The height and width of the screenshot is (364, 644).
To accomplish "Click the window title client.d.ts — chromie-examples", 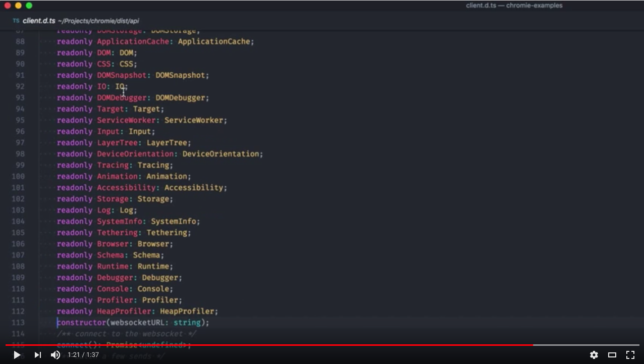I will click(514, 6).
